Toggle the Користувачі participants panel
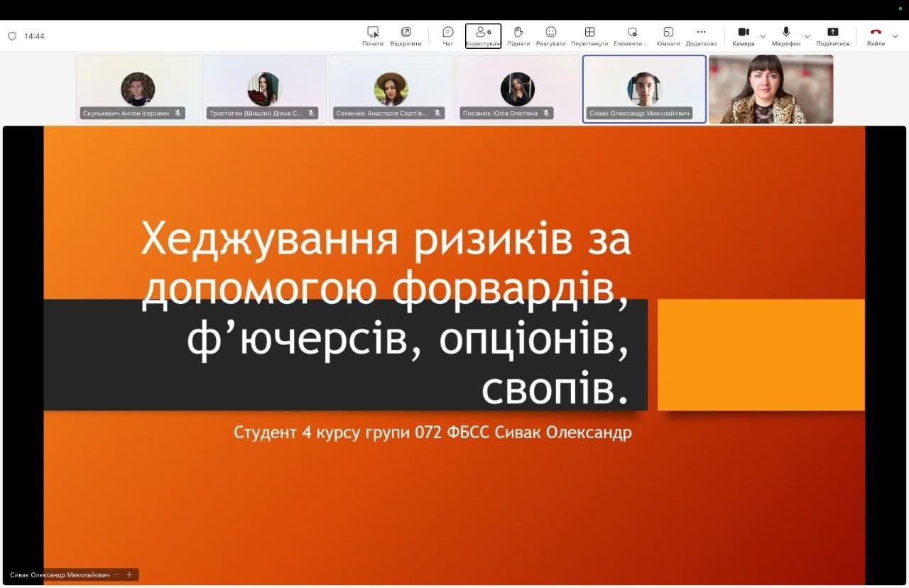This screenshot has width=909, height=588. [x=483, y=36]
